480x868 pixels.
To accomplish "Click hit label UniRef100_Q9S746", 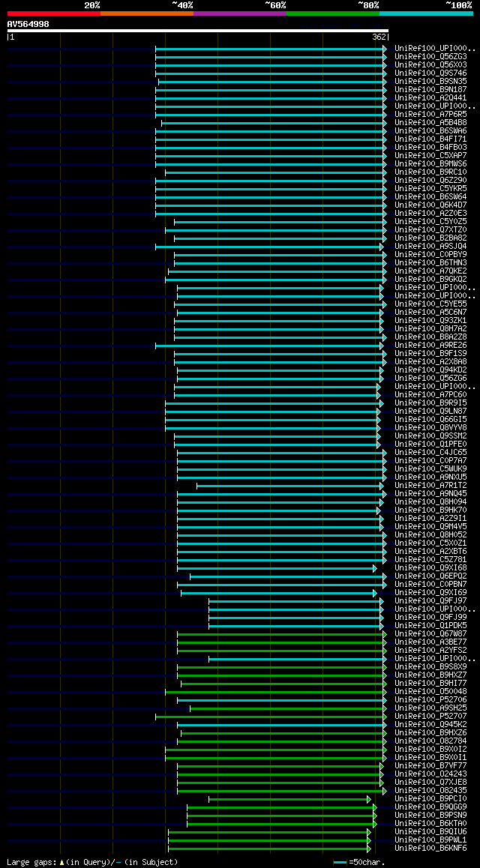I will pyautogui.click(x=430, y=73).
